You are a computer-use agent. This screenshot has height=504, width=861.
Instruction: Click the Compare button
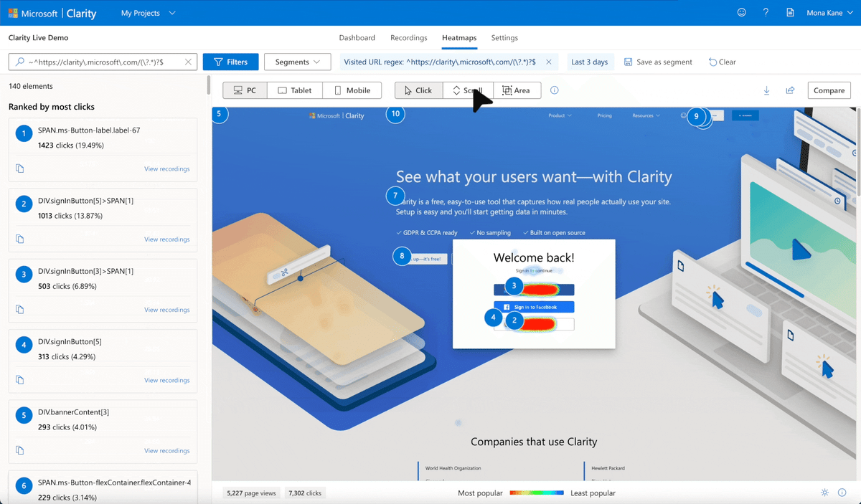[829, 90]
